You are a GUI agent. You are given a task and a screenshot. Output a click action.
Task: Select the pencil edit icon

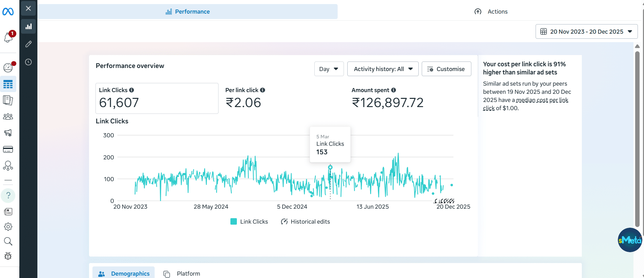[29, 44]
